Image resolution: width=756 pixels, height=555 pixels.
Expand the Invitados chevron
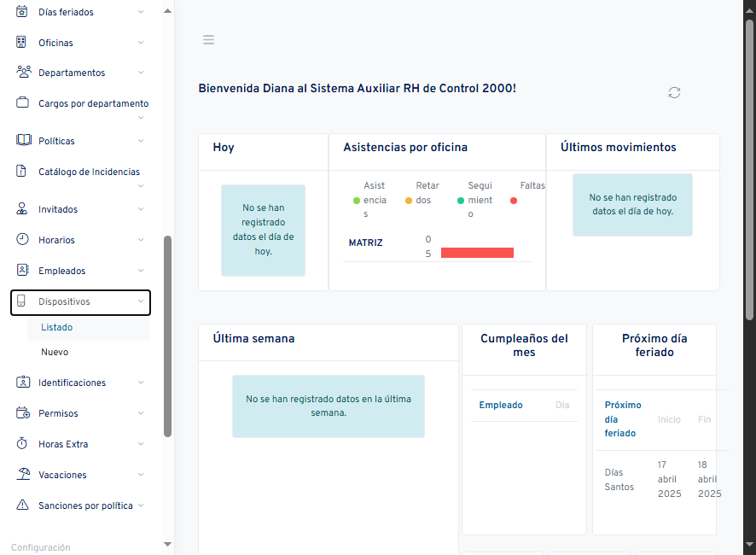point(141,209)
